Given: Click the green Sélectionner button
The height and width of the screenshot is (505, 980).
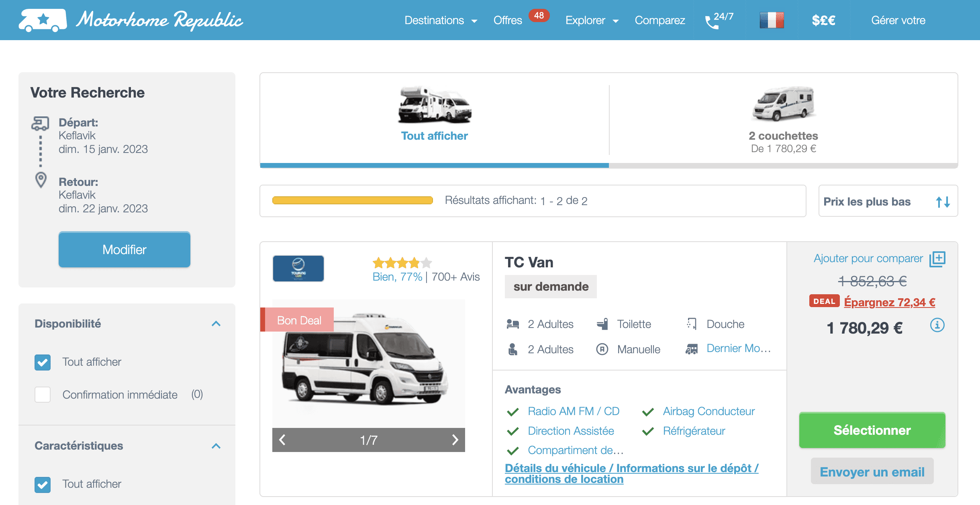Looking at the screenshot, I should (872, 430).
